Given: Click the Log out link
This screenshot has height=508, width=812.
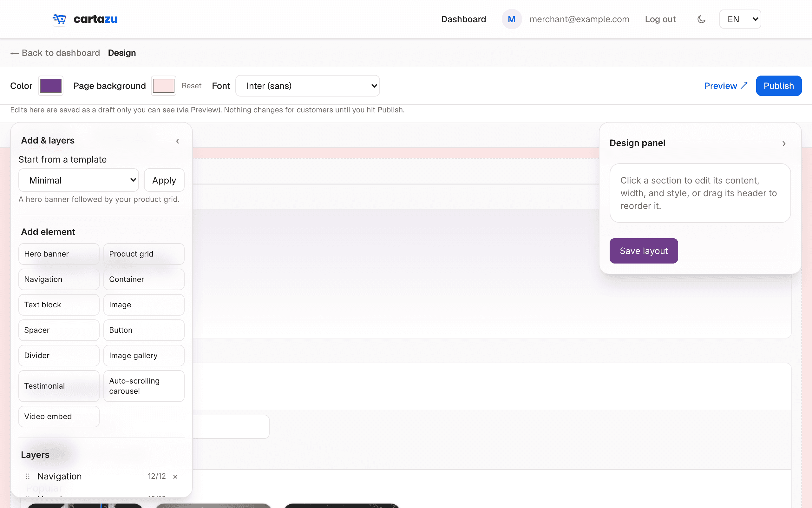Looking at the screenshot, I should [660, 19].
